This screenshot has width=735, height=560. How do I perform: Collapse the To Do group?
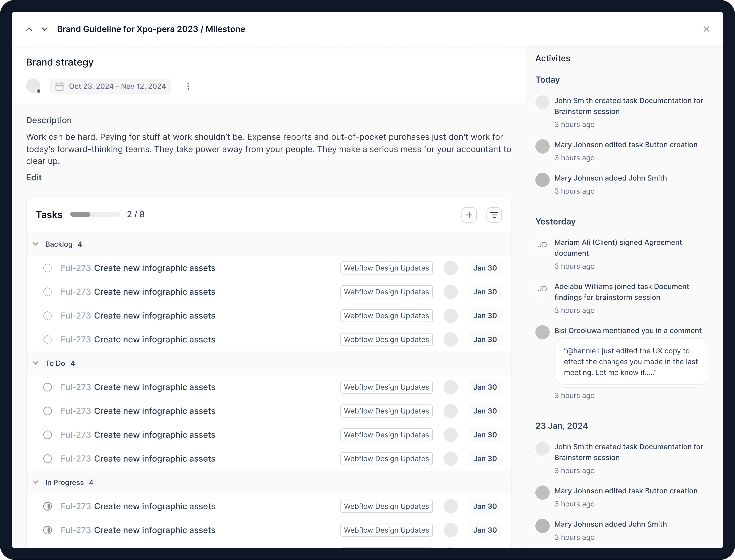(x=35, y=363)
